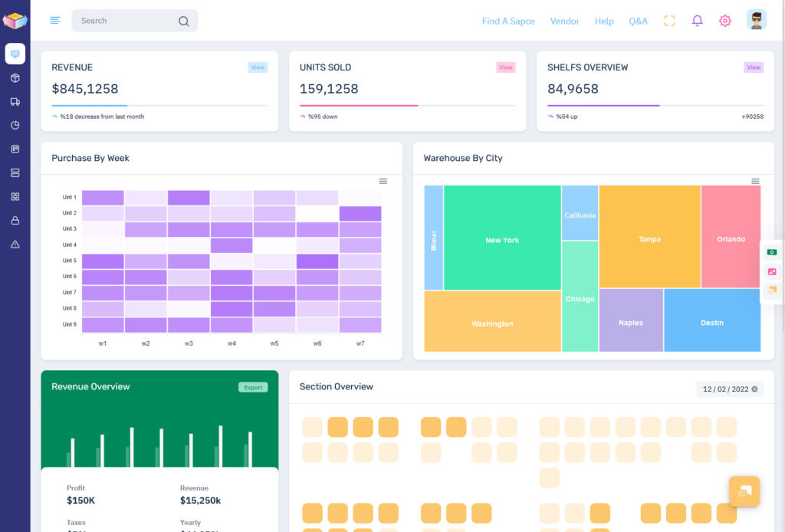
Task: Open Purchase By Week chart menu
Action: point(383,181)
